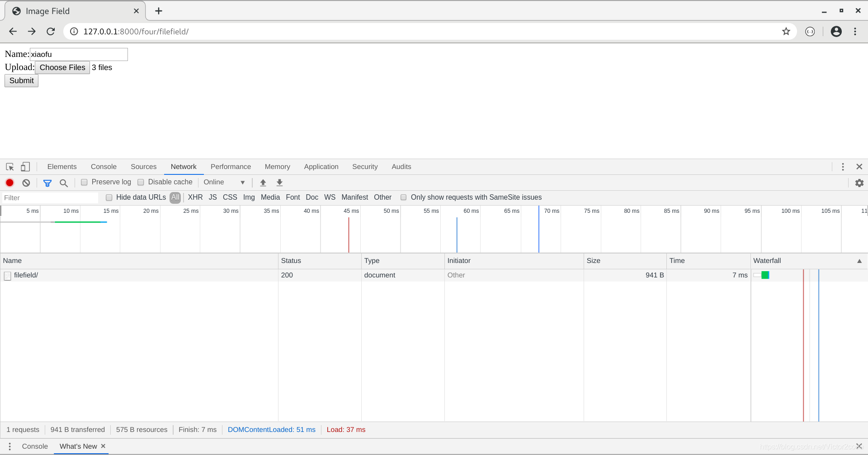Check Hide data URLs
This screenshot has width=868, height=455.
click(x=109, y=197)
